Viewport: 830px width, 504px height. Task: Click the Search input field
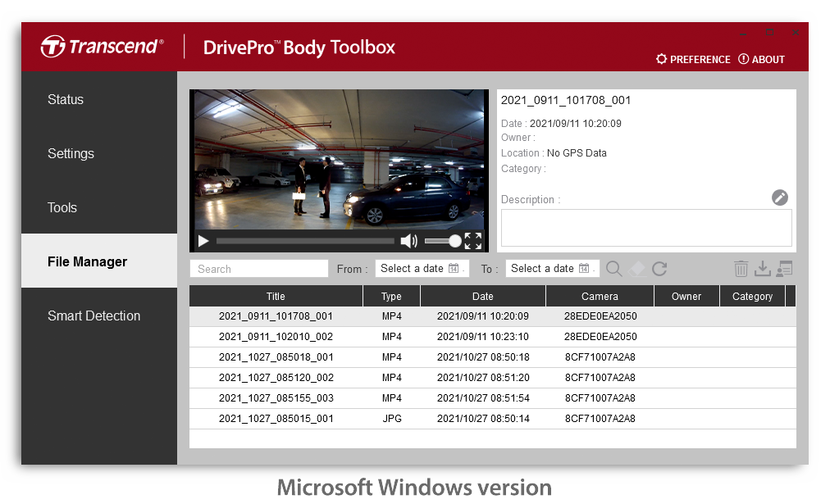(x=259, y=269)
